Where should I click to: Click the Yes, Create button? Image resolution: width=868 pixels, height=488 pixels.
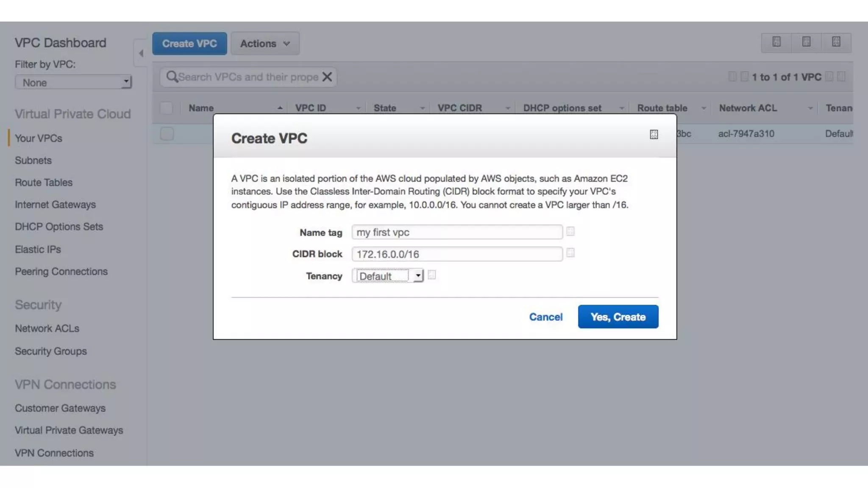click(x=618, y=317)
